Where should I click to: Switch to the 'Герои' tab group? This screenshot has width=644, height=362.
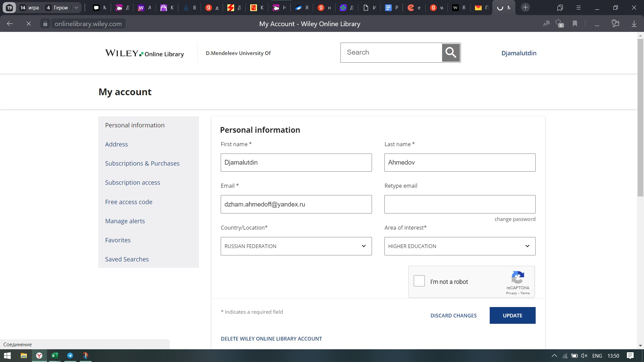click(57, 8)
